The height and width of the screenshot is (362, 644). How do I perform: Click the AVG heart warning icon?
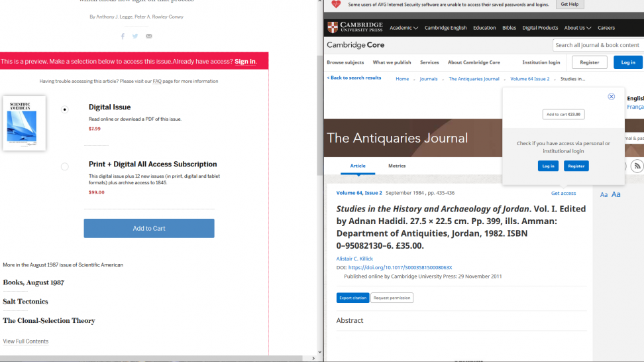(x=336, y=5)
